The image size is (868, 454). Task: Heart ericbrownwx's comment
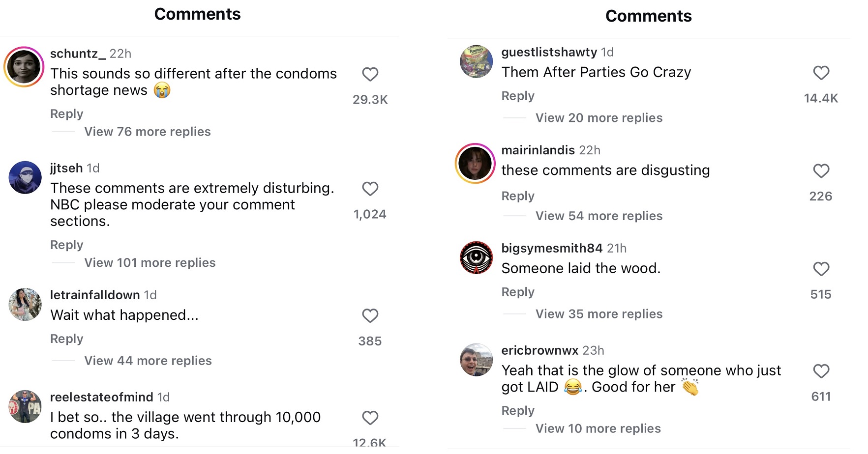[x=821, y=371]
